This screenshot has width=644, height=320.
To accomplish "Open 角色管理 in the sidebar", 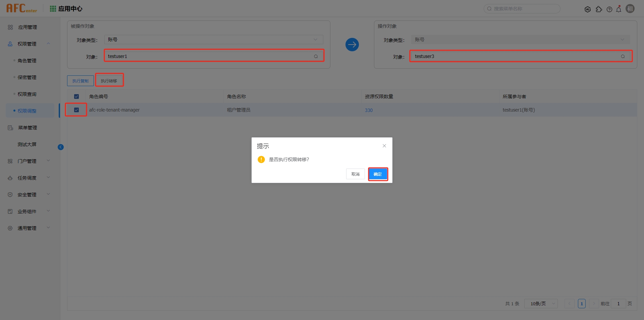I will pyautogui.click(x=27, y=61).
